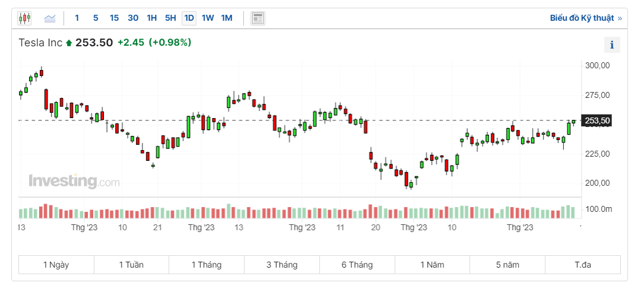Open the news overlay icon in toolbar
The width and height of the screenshot is (644, 289).
[x=258, y=18]
